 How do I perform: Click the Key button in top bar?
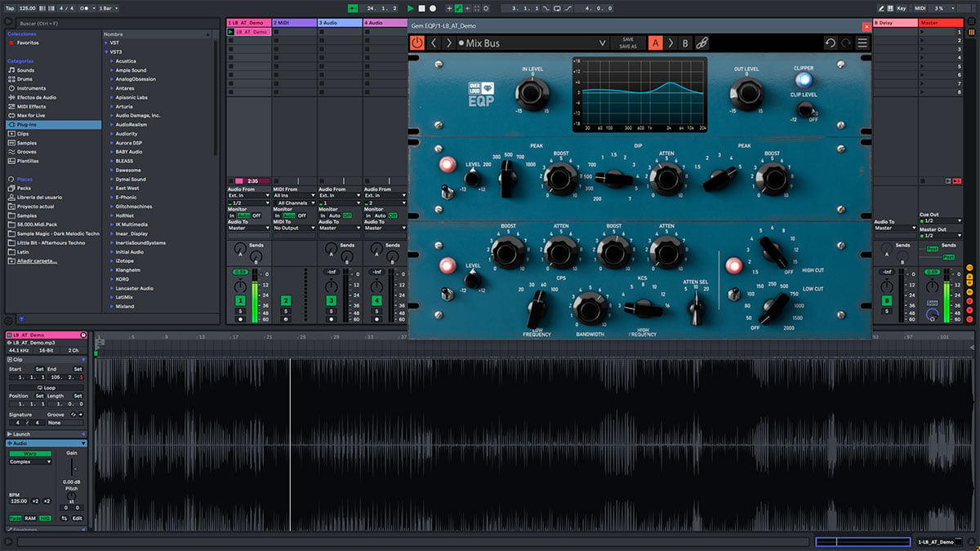click(902, 8)
